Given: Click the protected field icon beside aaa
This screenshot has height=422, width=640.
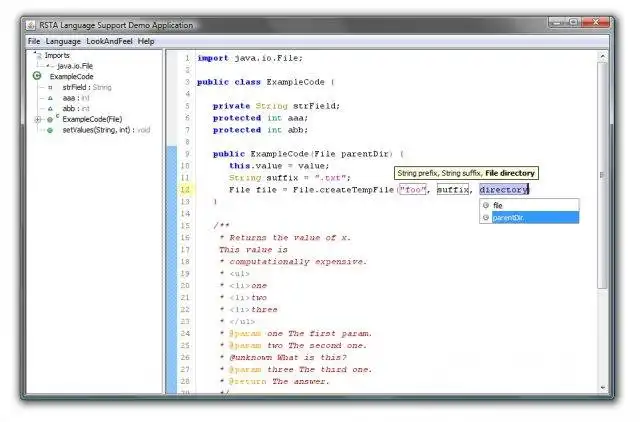Looking at the screenshot, I should pyautogui.click(x=50, y=98).
